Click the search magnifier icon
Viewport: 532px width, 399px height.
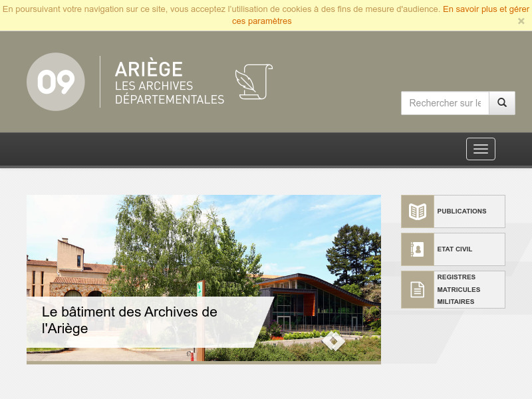pyautogui.click(x=502, y=103)
